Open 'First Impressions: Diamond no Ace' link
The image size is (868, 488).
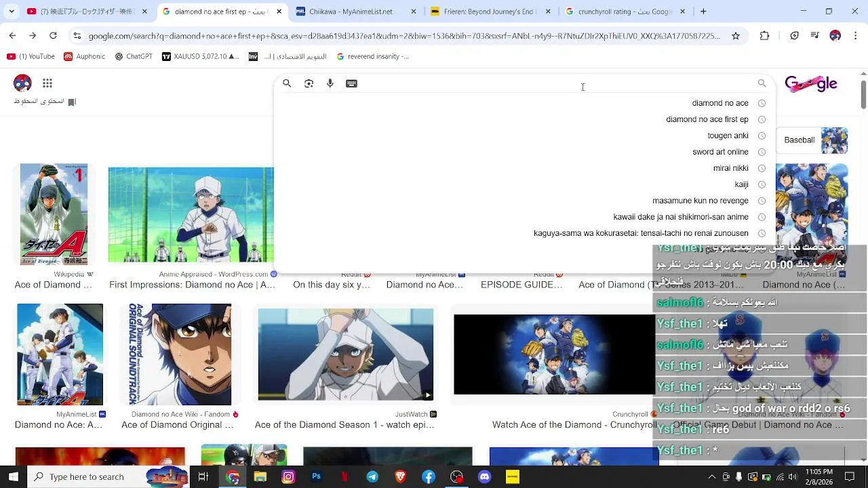192,285
